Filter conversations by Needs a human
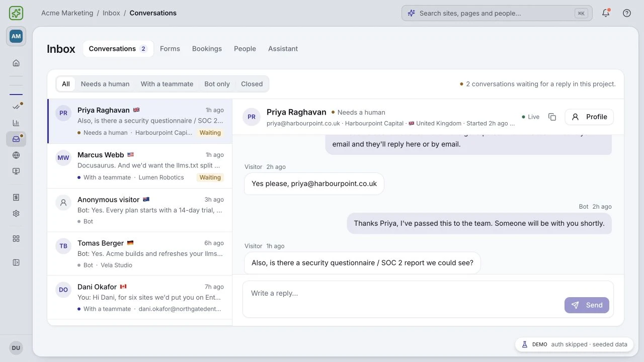The image size is (644, 362). coord(105,84)
